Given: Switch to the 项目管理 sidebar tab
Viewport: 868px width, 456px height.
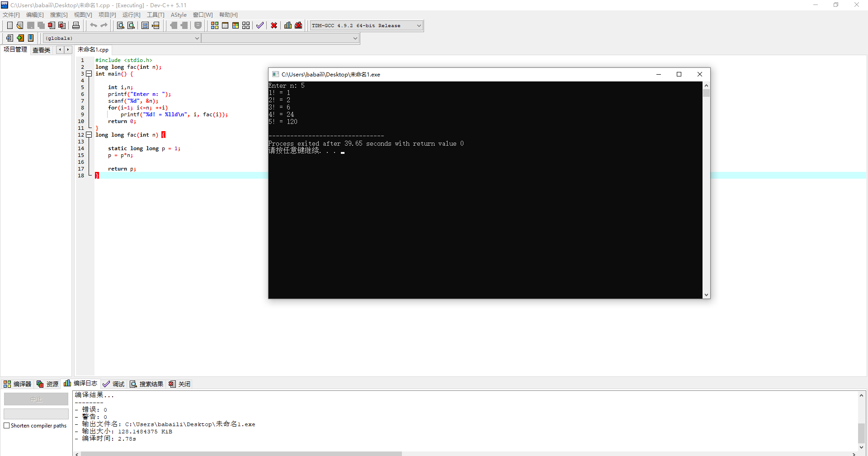Looking at the screenshot, I should (x=15, y=49).
